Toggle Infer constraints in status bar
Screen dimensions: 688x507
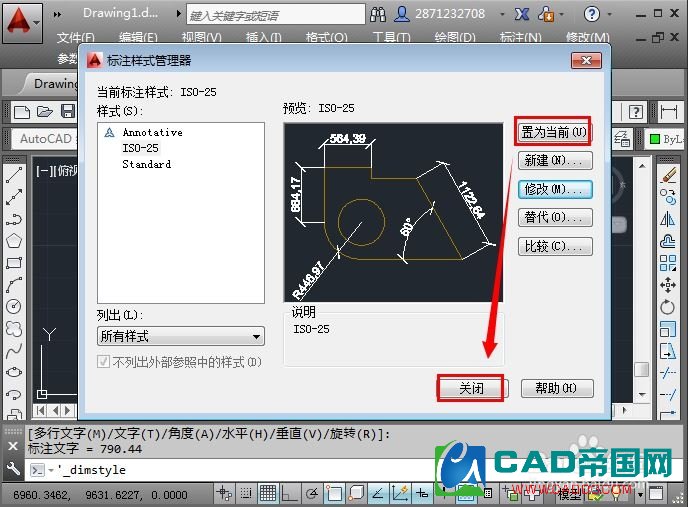click(224, 494)
